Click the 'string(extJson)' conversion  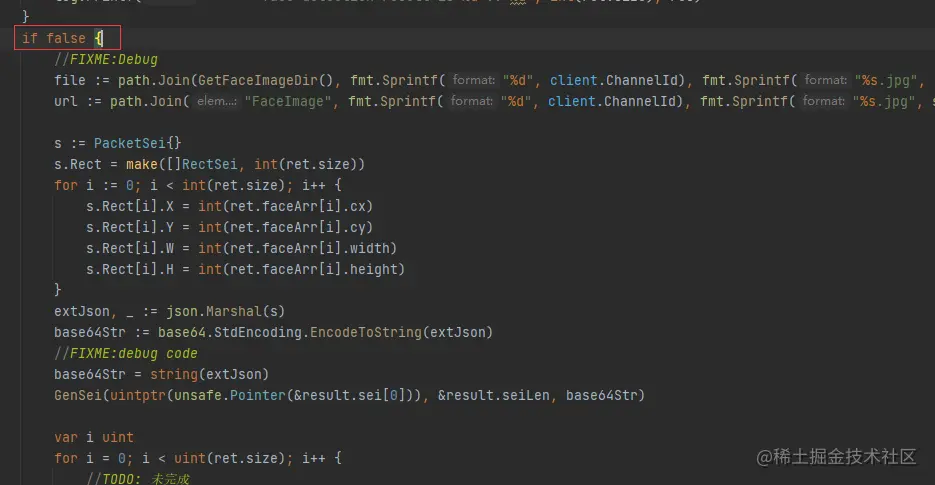[x=209, y=375]
